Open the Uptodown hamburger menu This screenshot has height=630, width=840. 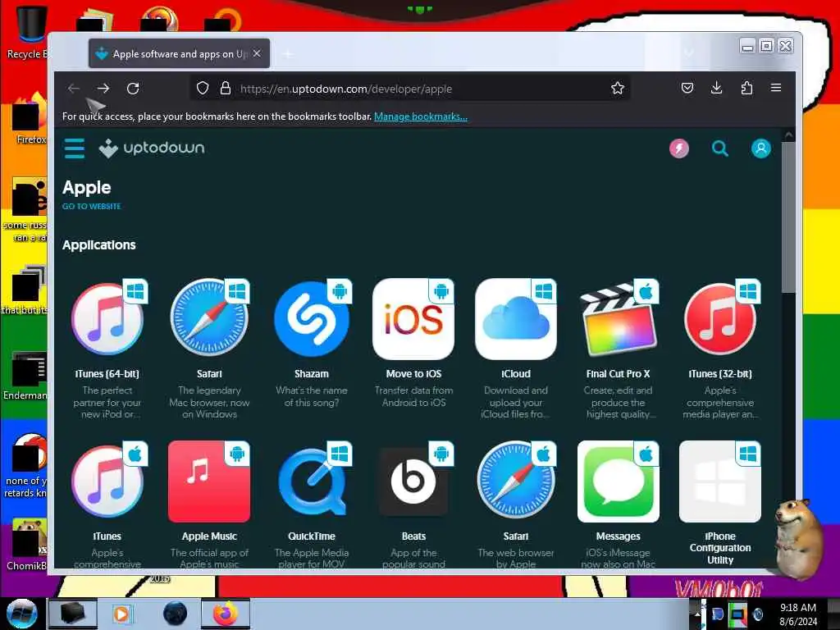click(x=75, y=148)
